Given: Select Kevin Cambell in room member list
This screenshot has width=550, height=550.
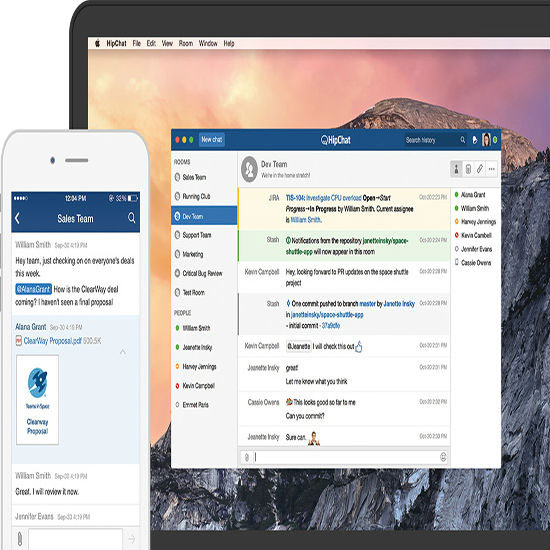Looking at the screenshot, I should coord(473,235).
